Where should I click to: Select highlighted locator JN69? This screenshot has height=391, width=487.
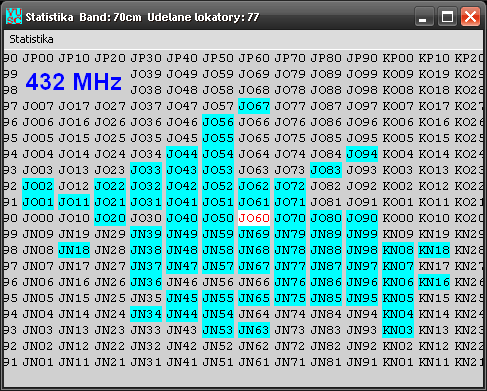pos(254,234)
